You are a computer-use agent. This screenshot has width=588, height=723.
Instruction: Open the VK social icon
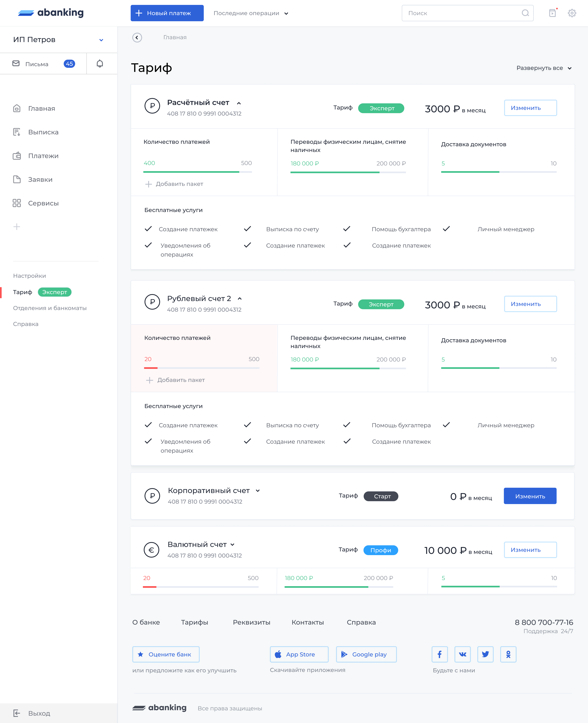pos(462,654)
